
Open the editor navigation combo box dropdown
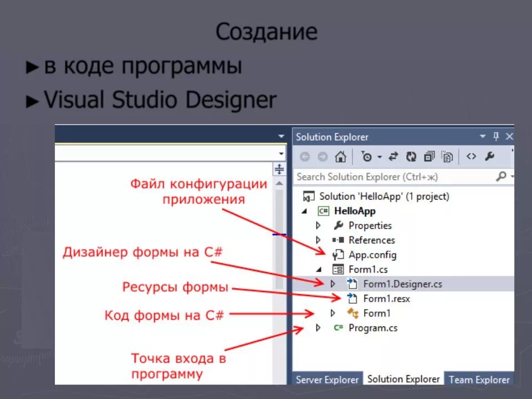282,154
